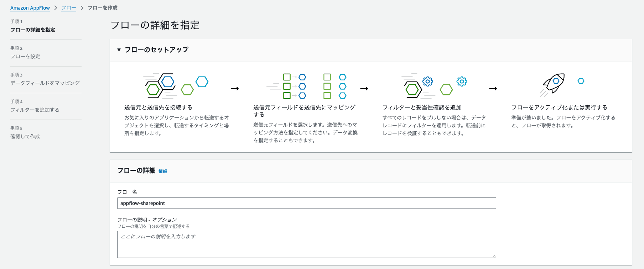Select step 3 データフィールドをマッピング in sidebar
The image size is (644, 269).
(x=45, y=83)
